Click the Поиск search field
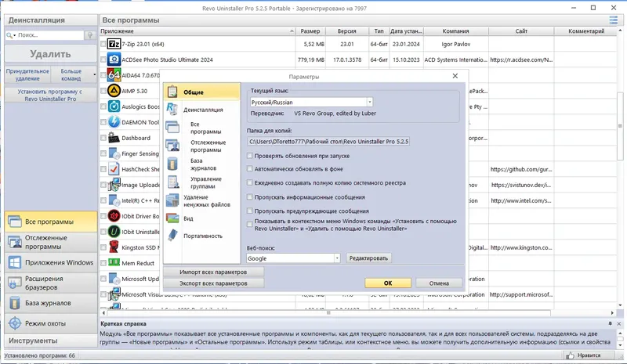Image resolution: width=627 pixels, height=364 pixels. point(50,35)
